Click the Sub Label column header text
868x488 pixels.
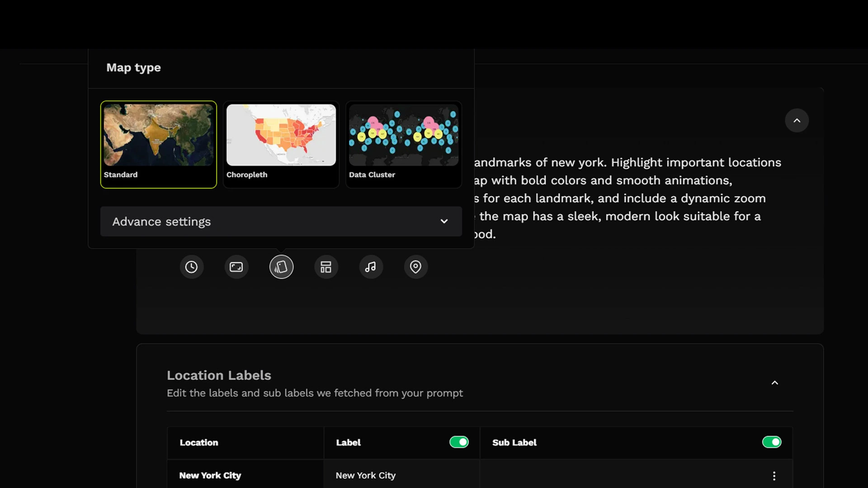[x=514, y=442]
